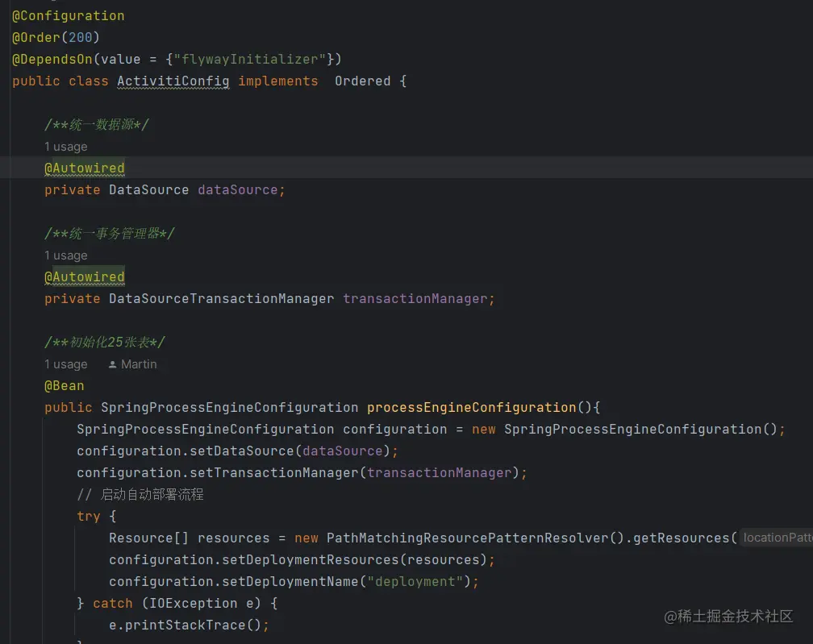Click the setDeploymentName method call
The image size is (813, 644).
(x=290, y=582)
